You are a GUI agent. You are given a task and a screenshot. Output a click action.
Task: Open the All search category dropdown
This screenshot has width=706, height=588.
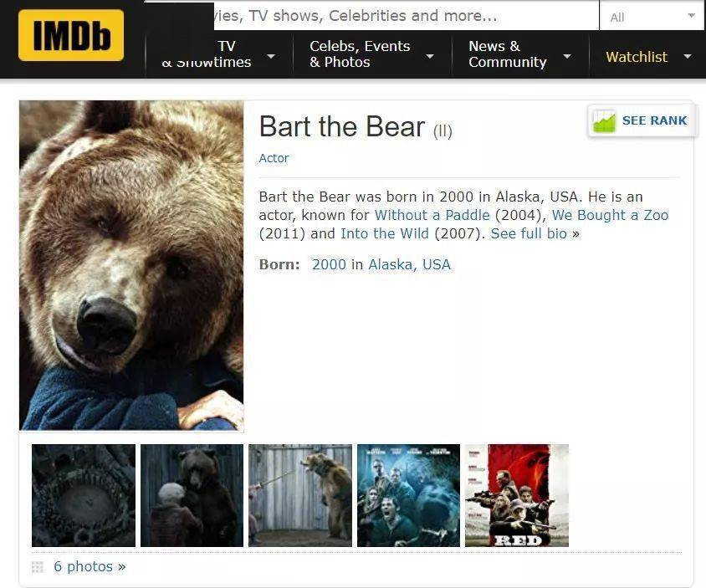pyautogui.click(x=652, y=16)
